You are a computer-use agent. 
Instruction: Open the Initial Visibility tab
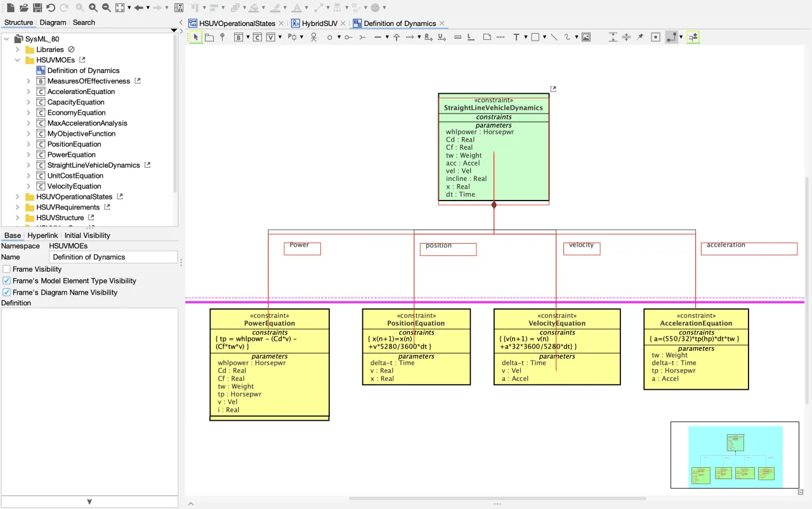[x=87, y=235]
